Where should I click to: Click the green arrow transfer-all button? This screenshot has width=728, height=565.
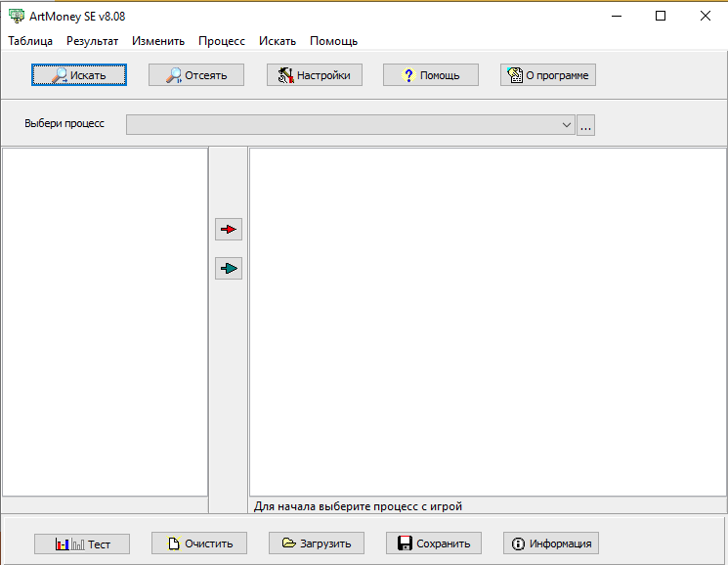click(229, 269)
